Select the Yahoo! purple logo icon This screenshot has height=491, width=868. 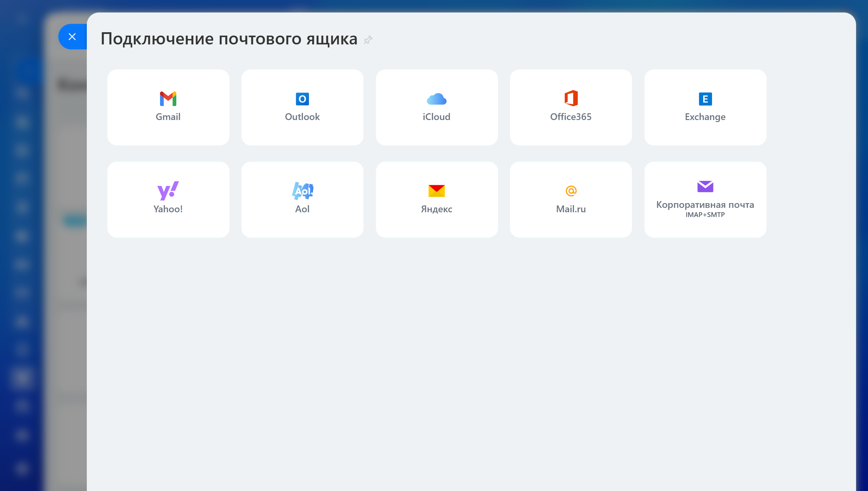(168, 191)
